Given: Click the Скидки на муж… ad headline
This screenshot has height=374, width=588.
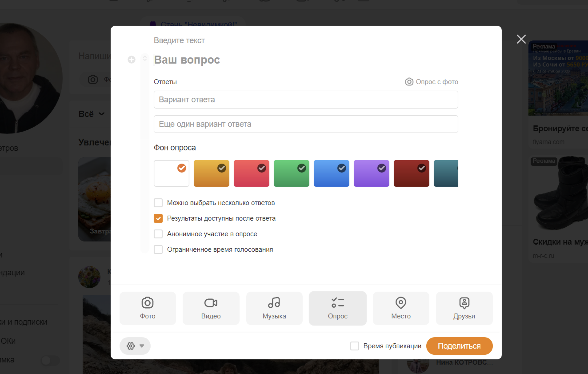Looking at the screenshot, I should (x=560, y=242).
